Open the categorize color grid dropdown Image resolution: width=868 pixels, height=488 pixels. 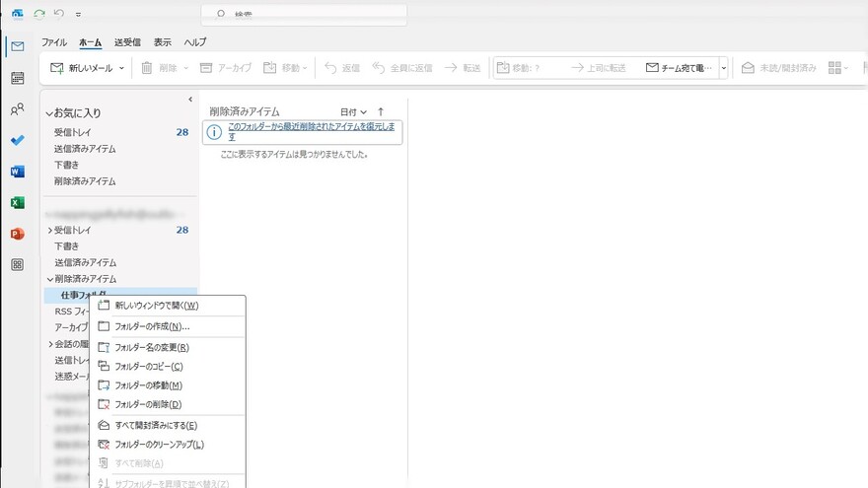pyautogui.click(x=838, y=68)
